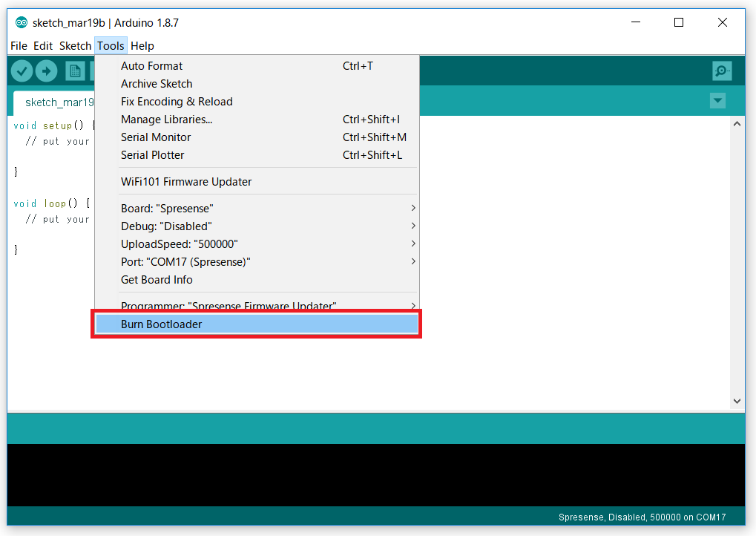
Task: Click the editor scrollbar down arrow
Action: pos(737,401)
